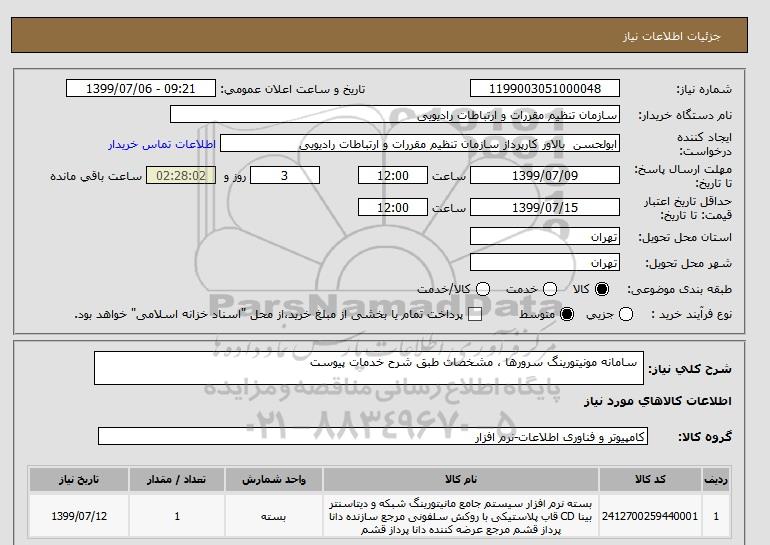The height and width of the screenshot is (545, 770).
Task: Click the general description text area
Action: (369, 368)
